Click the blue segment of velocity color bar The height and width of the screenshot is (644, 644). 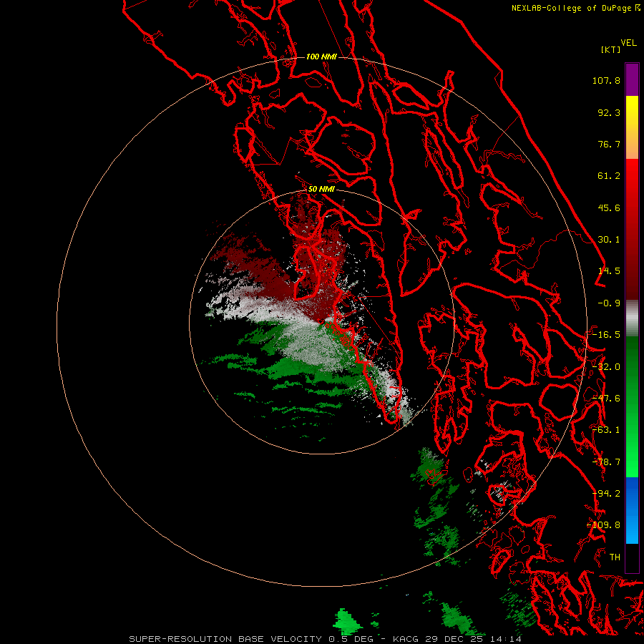pyautogui.click(x=632, y=510)
